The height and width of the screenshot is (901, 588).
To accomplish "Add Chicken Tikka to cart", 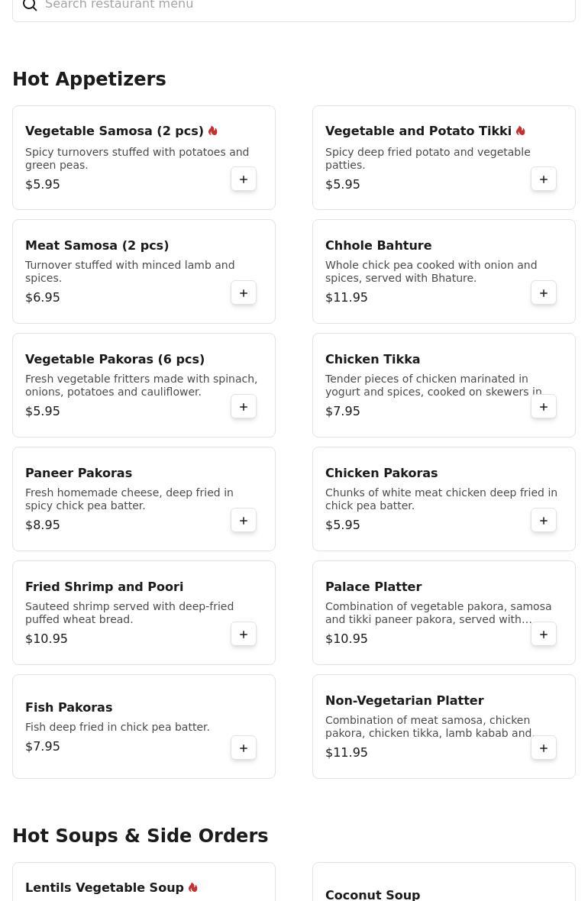I will 544,407.
